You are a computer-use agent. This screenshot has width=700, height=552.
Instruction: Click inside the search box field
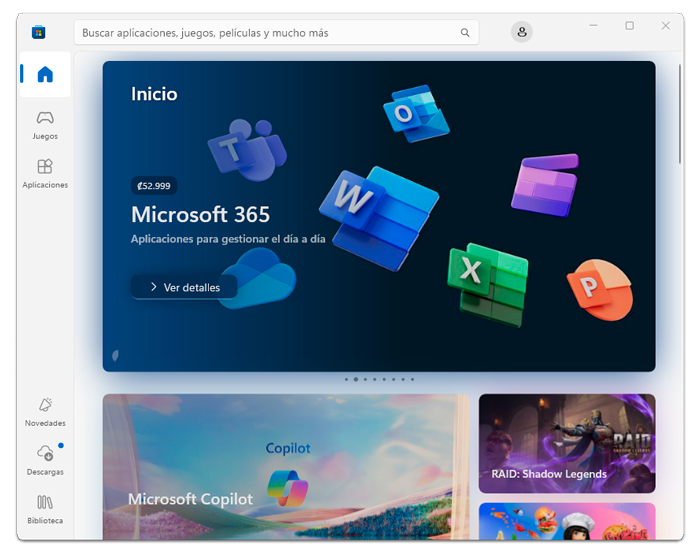(276, 33)
